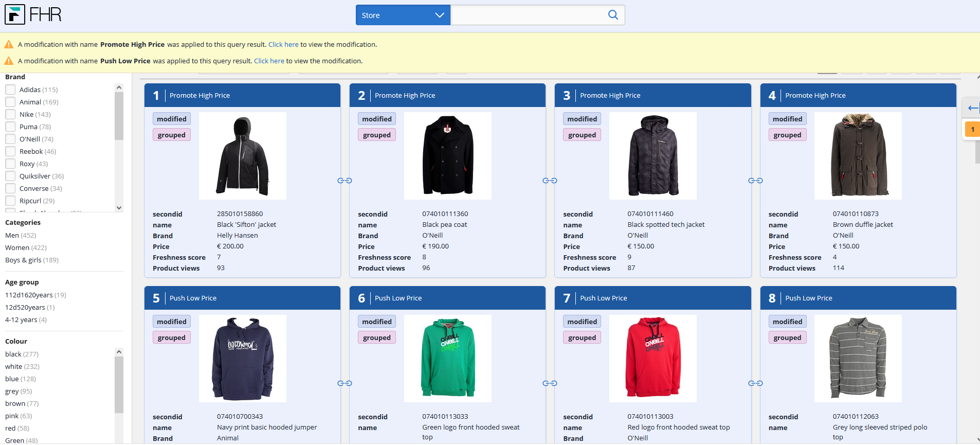Screen dimensions: 980x445
Task: Click Brand list scrollbar thumb
Action: pyautogui.click(x=119, y=116)
